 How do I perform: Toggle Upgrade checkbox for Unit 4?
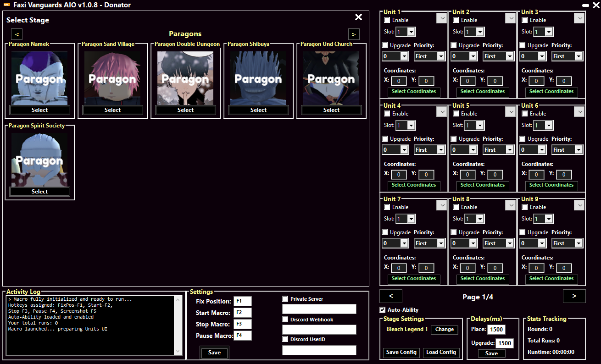pos(385,139)
